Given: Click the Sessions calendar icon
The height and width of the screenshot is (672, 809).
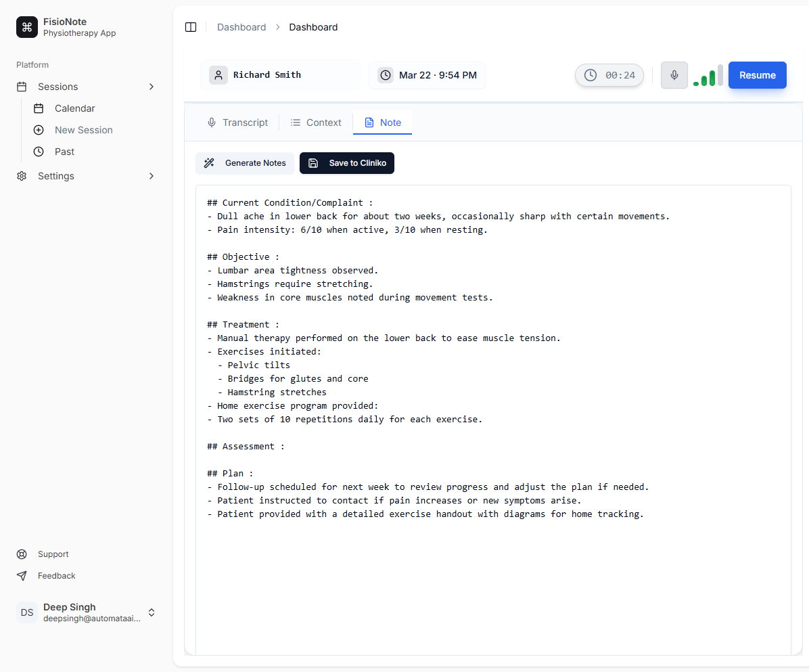Looking at the screenshot, I should coord(22,87).
